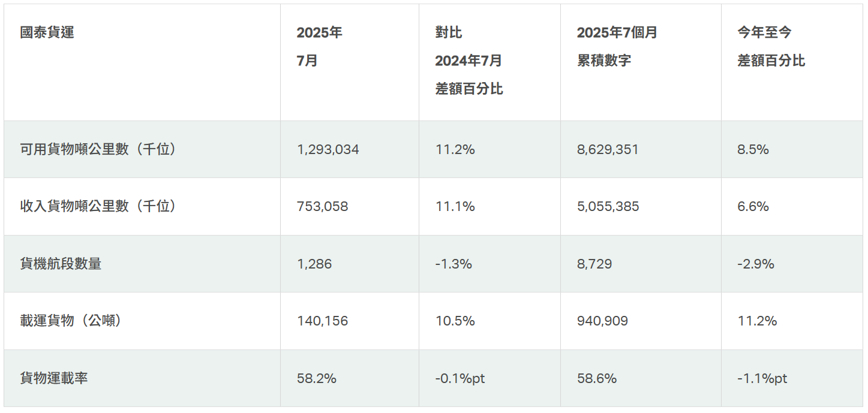
Task: Click the value 1,293,034
Action: pos(328,149)
